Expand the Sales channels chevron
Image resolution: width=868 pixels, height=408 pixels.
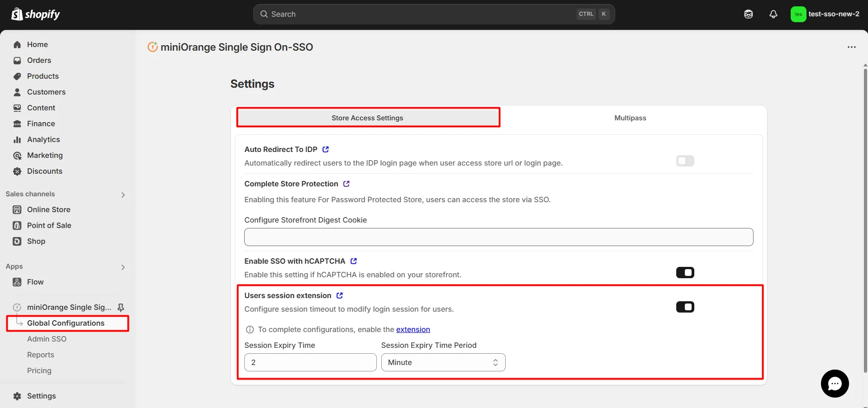(123, 195)
